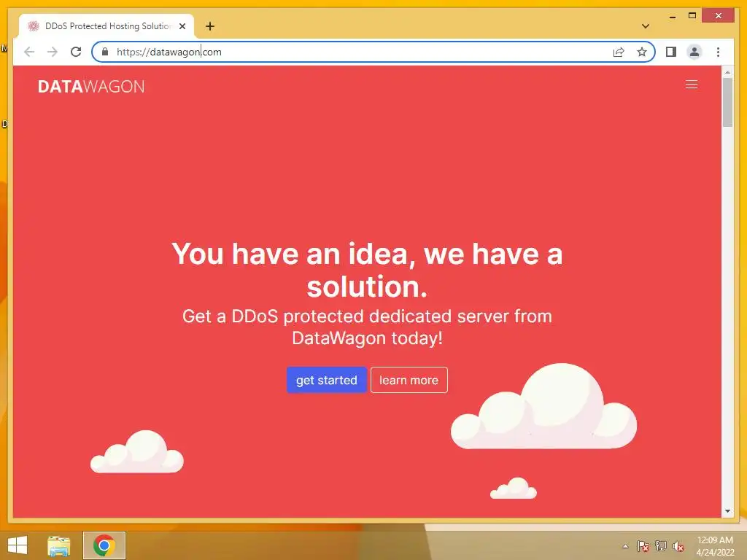Open the browser side panel icon

click(671, 52)
